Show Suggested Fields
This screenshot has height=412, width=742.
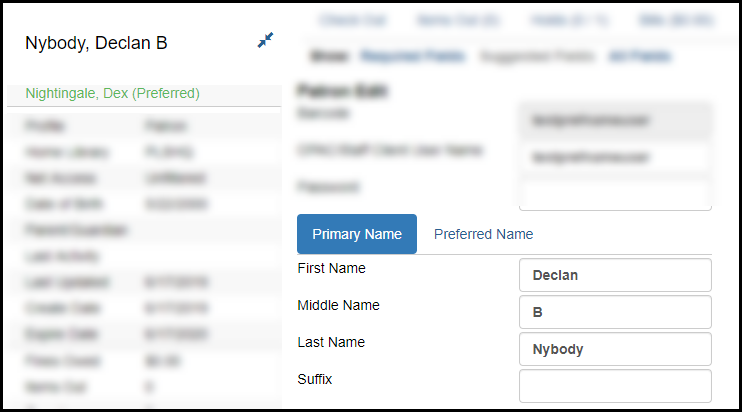coord(537,56)
